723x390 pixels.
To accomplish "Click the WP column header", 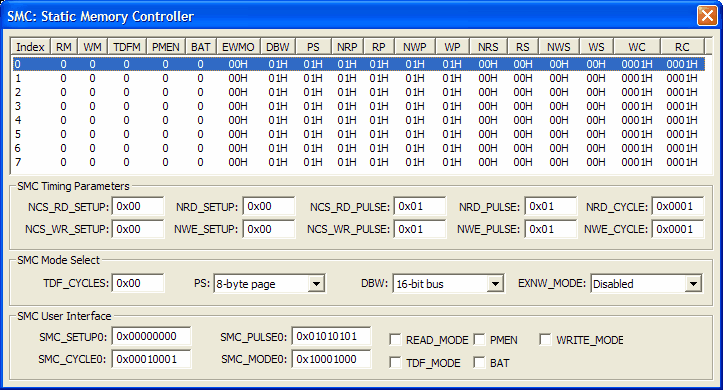I will coord(452,47).
